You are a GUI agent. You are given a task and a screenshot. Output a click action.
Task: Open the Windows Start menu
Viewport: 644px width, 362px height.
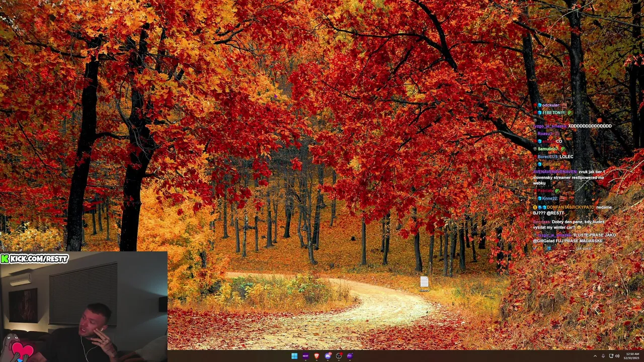click(x=294, y=356)
